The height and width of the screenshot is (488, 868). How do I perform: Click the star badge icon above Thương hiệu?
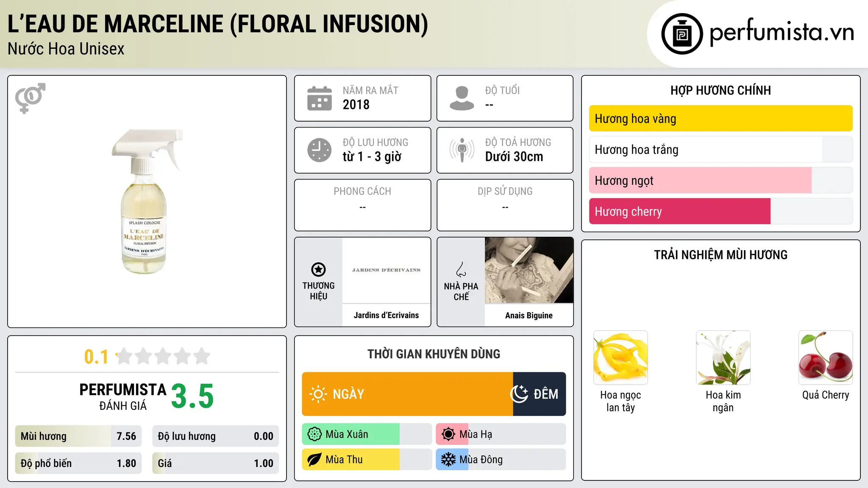(x=318, y=269)
